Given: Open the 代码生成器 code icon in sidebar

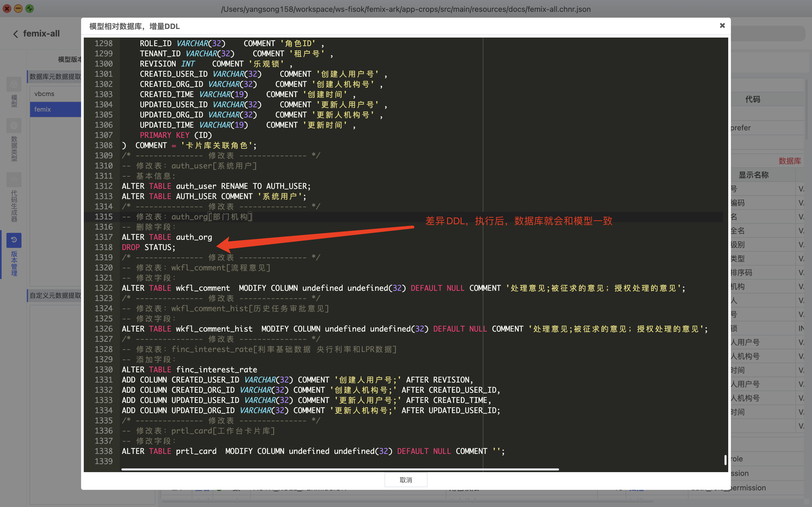Looking at the screenshot, I should tap(14, 180).
